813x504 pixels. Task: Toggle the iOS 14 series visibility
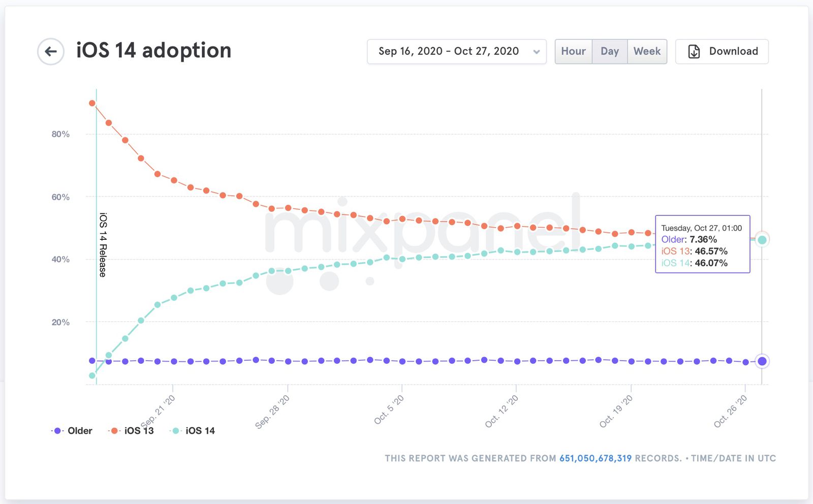[200, 430]
